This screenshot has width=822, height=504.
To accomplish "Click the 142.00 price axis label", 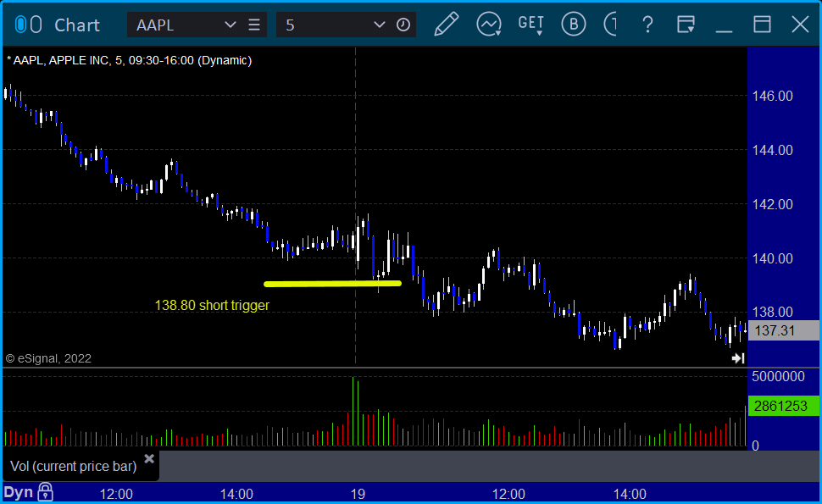I will (772, 204).
